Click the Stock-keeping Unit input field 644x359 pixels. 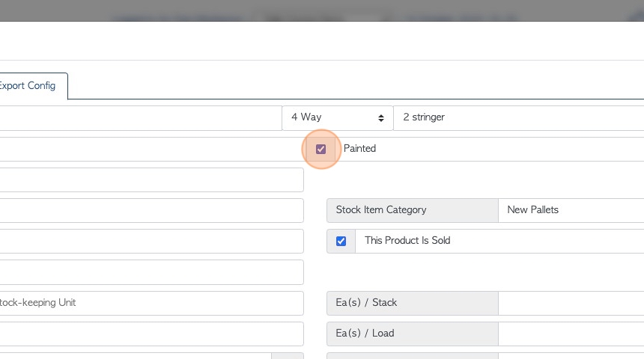point(151,303)
